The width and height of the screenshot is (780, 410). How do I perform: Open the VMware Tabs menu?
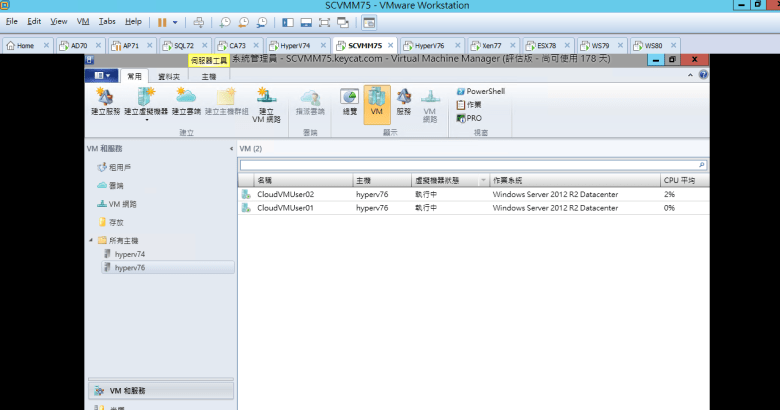(x=107, y=21)
